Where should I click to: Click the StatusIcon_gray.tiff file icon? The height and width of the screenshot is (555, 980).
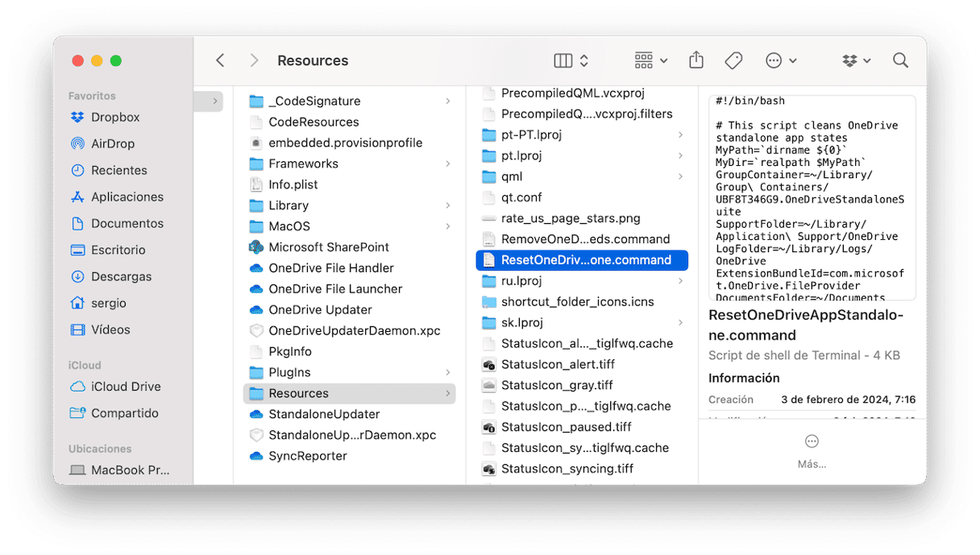(488, 385)
